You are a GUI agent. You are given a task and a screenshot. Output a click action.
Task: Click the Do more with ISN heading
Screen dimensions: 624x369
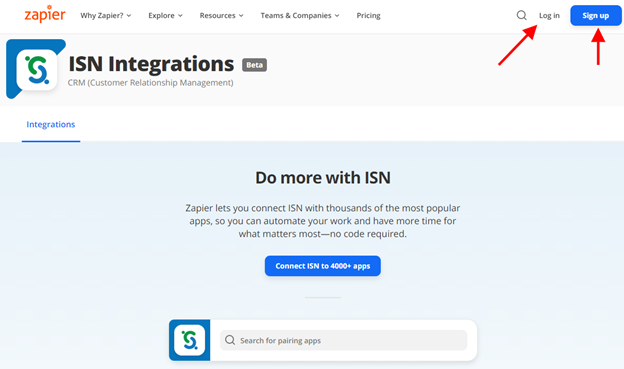tap(323, 178)
